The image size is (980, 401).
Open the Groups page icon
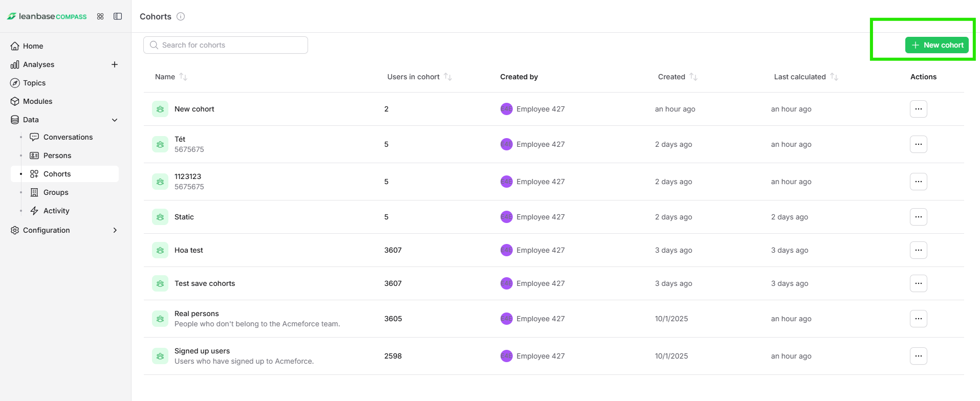(x=34, y=192)
